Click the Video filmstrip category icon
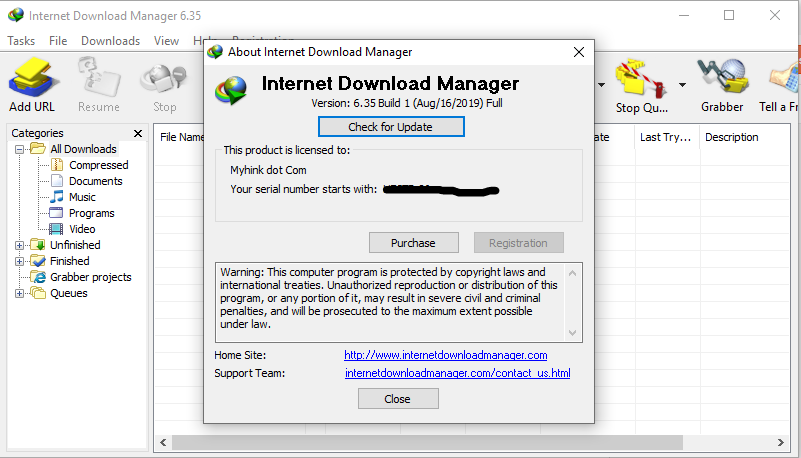Viewport: 801px width, 458px height. pos(56,229)
